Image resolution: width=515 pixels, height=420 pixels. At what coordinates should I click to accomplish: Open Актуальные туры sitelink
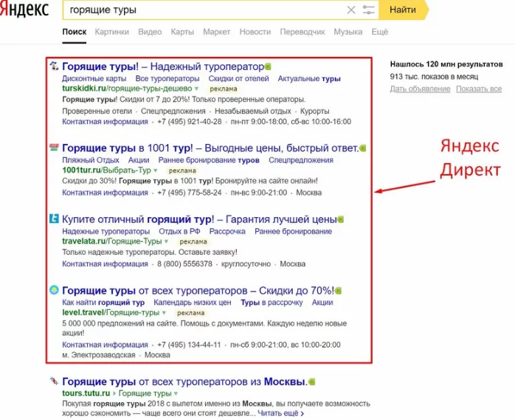(x=309, y=78)
